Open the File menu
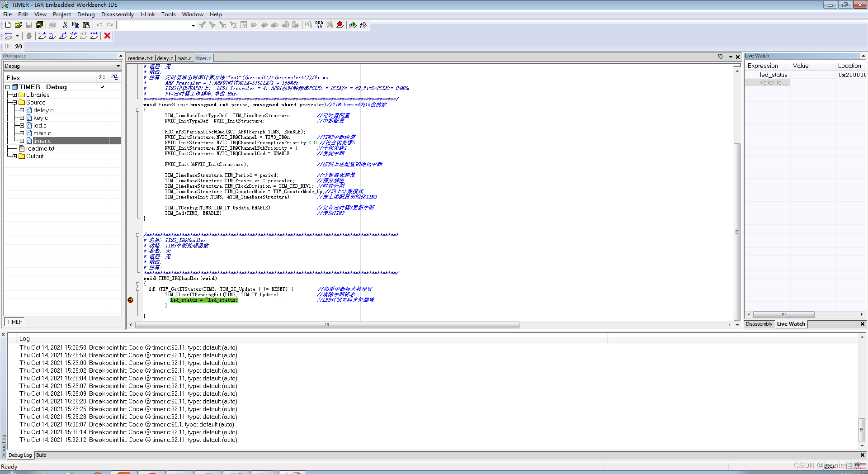The image size is (868, 474). pos(8,14)
